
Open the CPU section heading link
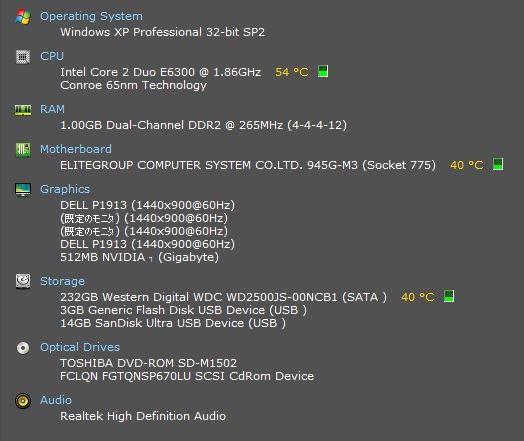tap(52, 56)
